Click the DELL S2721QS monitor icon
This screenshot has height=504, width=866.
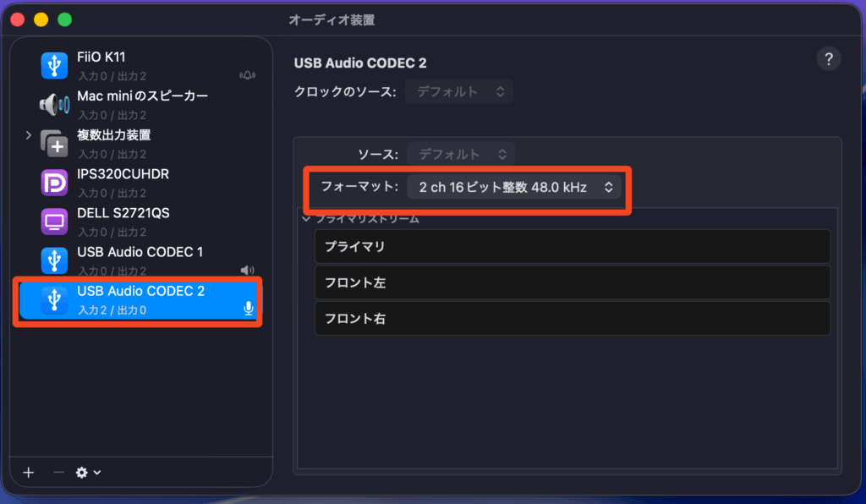click(54, 221)
